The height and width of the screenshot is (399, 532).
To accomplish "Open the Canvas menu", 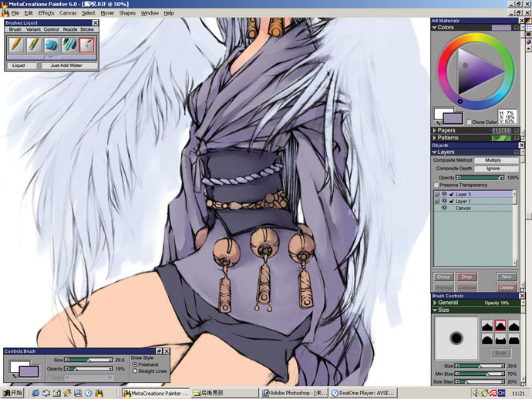I will coord(68,13).
